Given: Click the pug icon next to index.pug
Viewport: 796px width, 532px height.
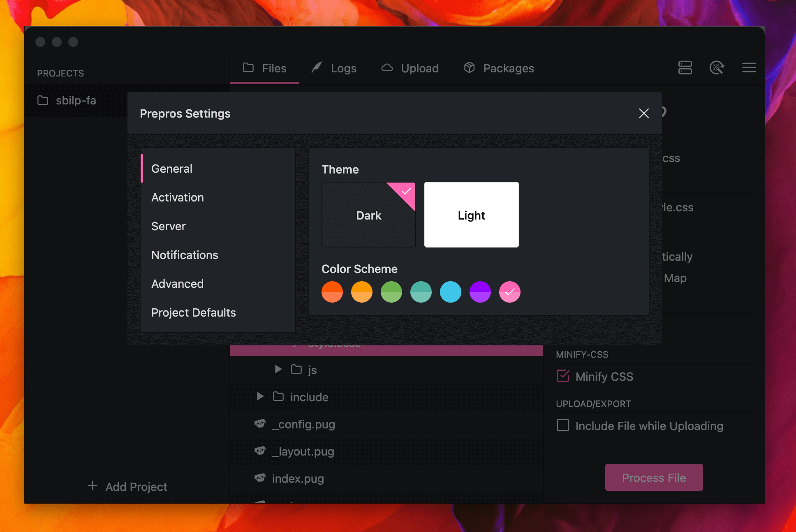Looking at the screenshot, I should 260,478.
